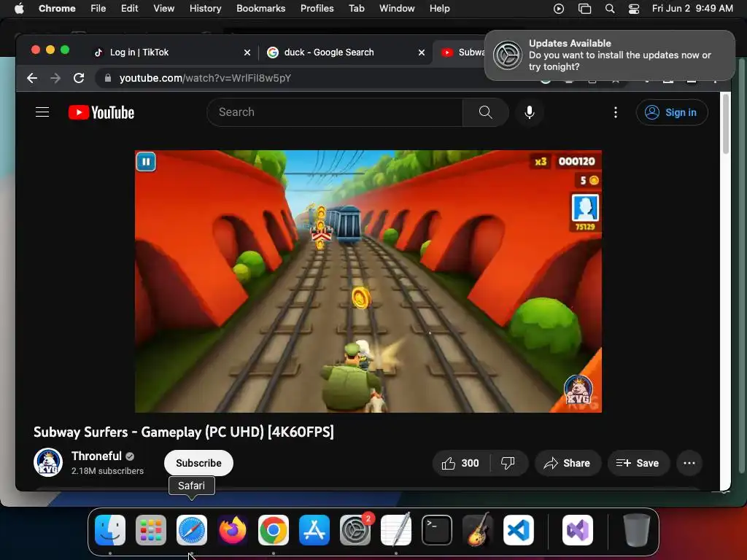View site info via the lock icon
747x560 pixels.
click(x=108, y=78)
